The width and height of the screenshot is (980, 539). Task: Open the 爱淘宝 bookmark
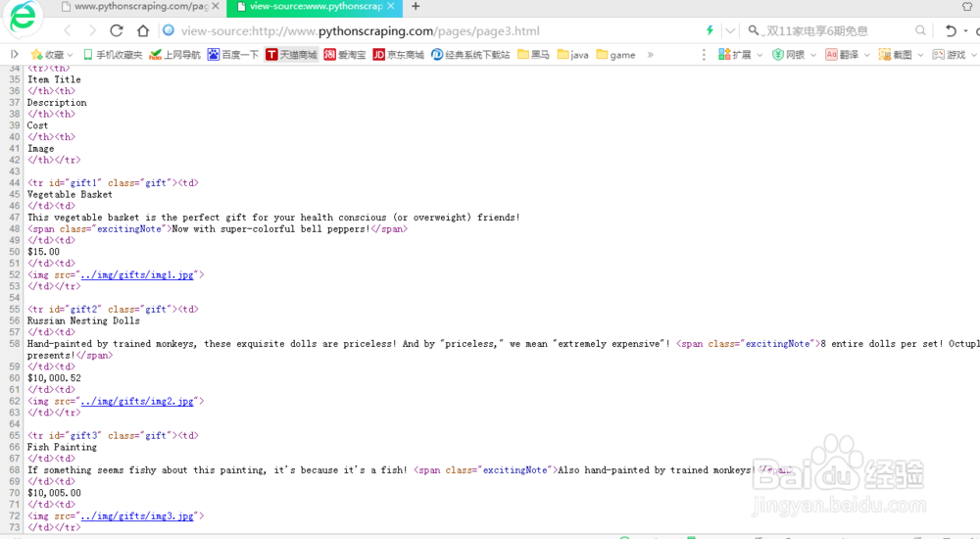(x=344, y=55)
